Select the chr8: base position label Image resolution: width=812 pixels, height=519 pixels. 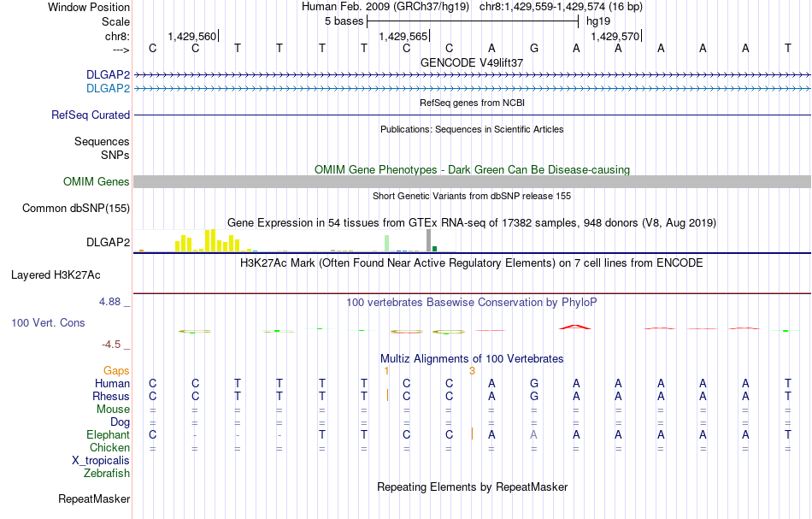coord(117,36)
